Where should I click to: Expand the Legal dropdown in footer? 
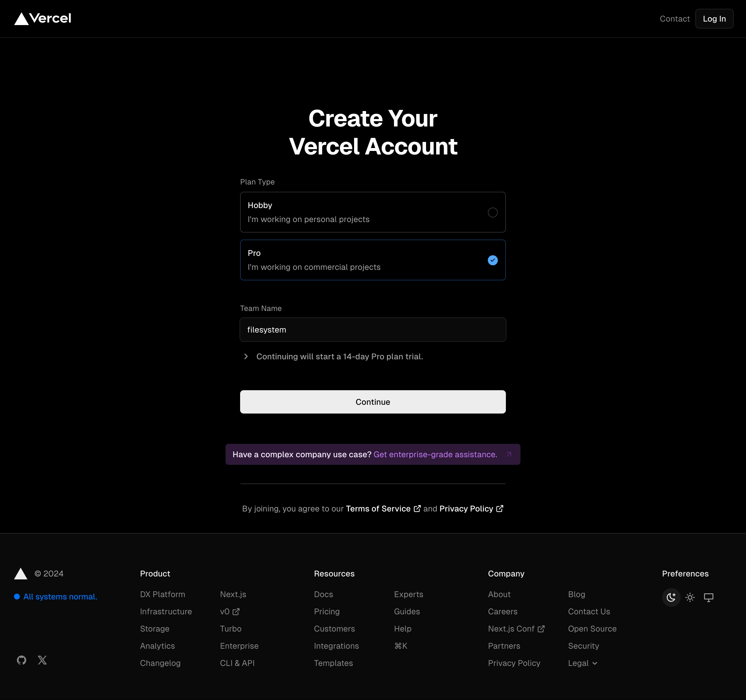[583, 663]
